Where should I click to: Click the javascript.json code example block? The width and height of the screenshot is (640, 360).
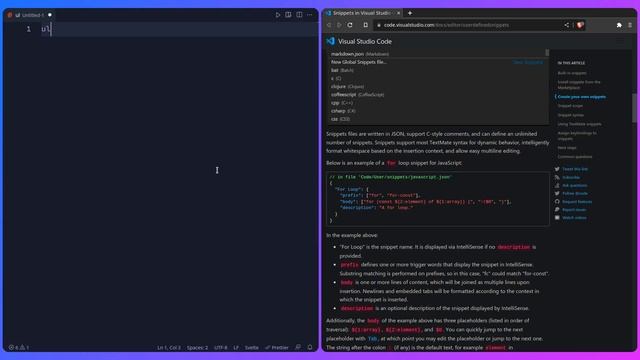[x=438, y=199]
